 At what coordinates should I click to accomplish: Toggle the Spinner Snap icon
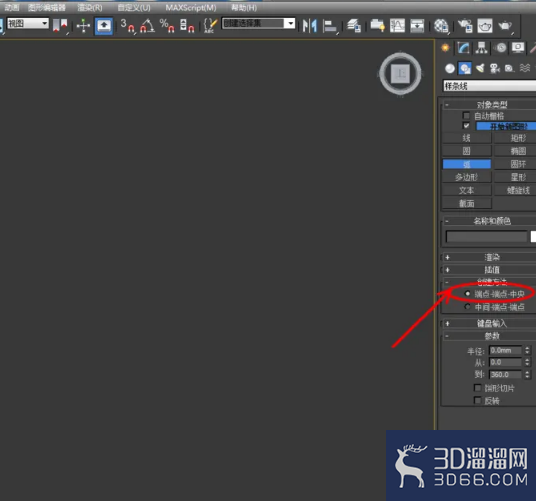[x=187, y=26]
